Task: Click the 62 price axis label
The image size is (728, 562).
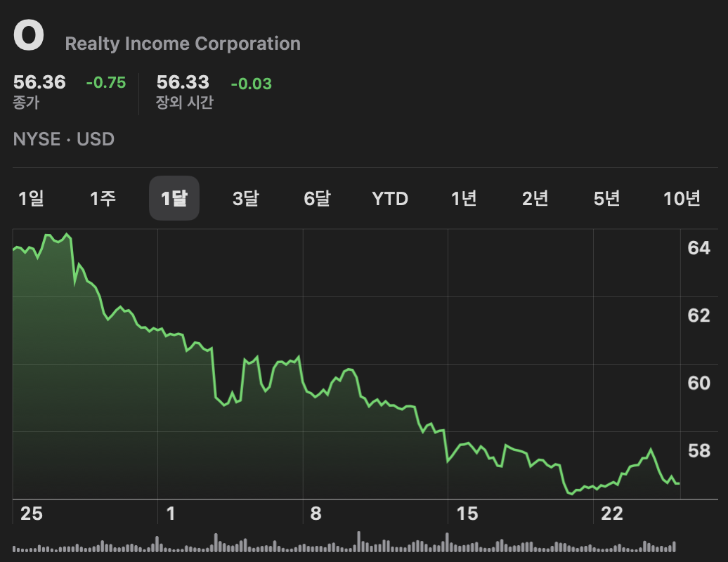Action: click(x=698, y=315)
